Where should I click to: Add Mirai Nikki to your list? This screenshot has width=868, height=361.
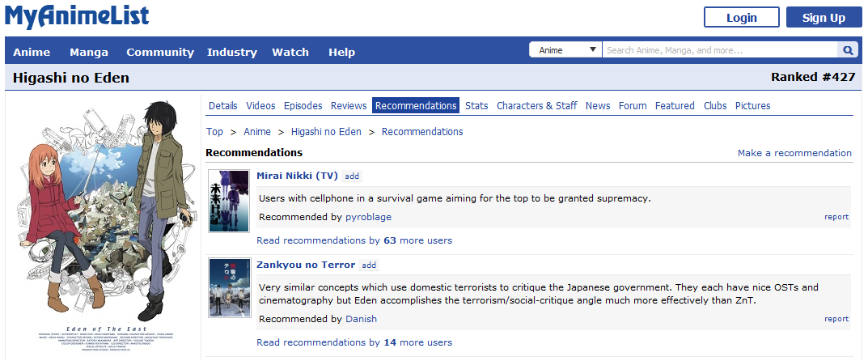point(352,176)
